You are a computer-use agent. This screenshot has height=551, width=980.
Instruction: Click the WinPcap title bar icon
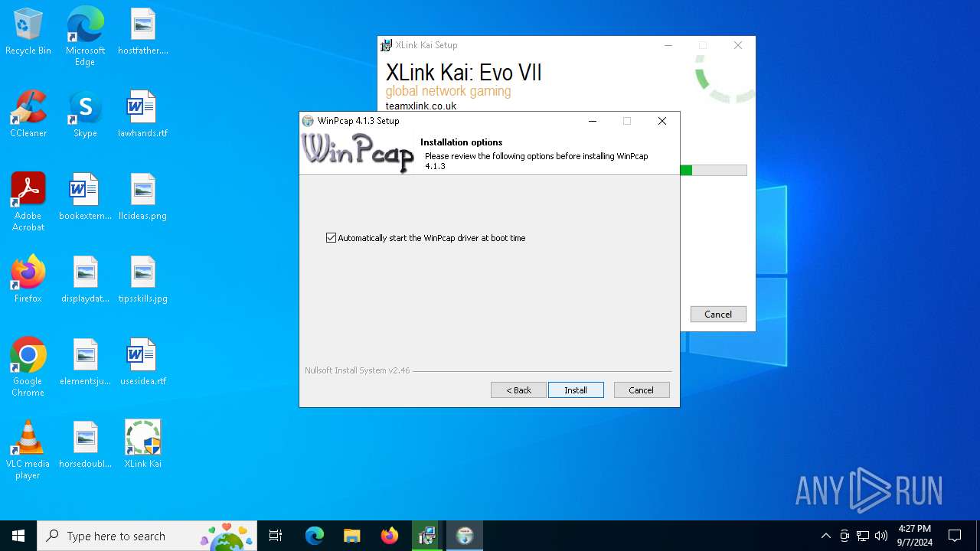pos(308,121)
